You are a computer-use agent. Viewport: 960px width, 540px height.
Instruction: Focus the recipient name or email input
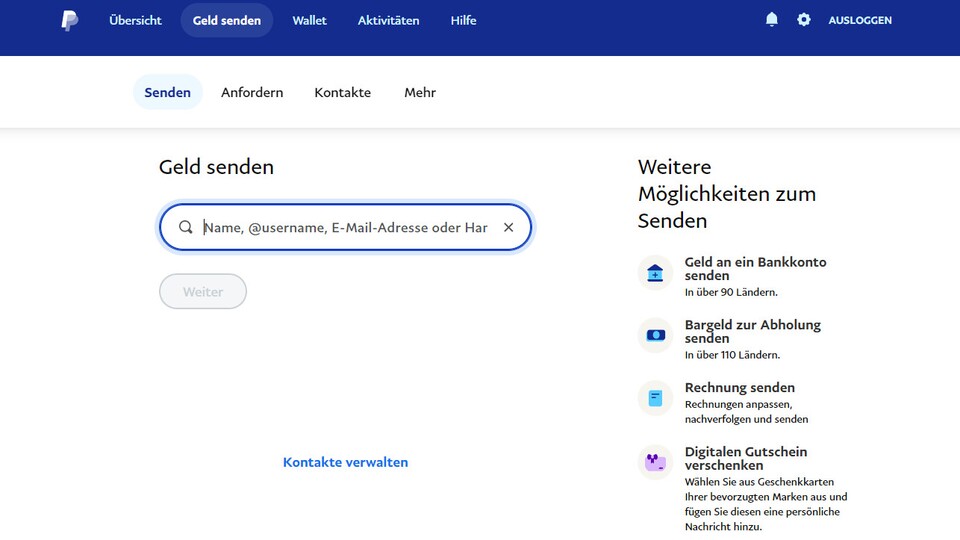click(345, 227)
